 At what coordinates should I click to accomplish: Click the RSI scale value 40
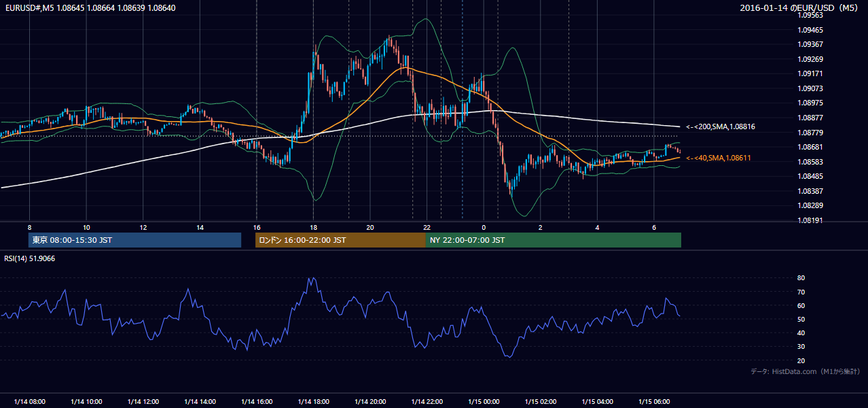point(801,333)
